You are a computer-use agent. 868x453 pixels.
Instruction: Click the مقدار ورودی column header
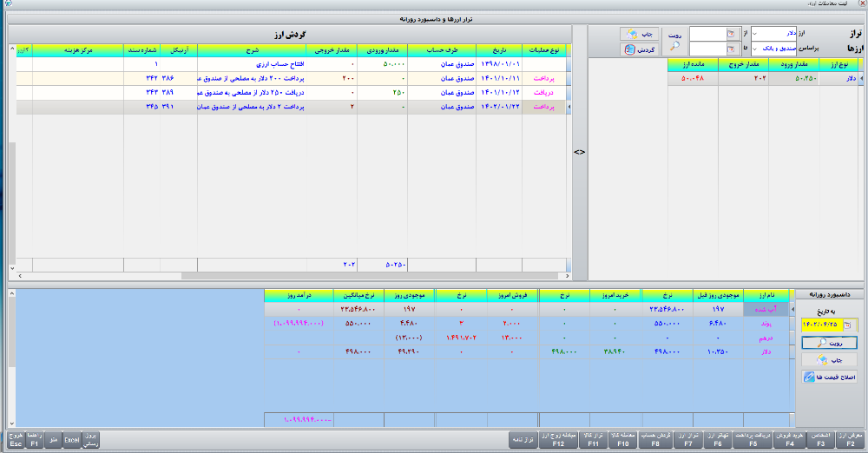coord(383,50)
